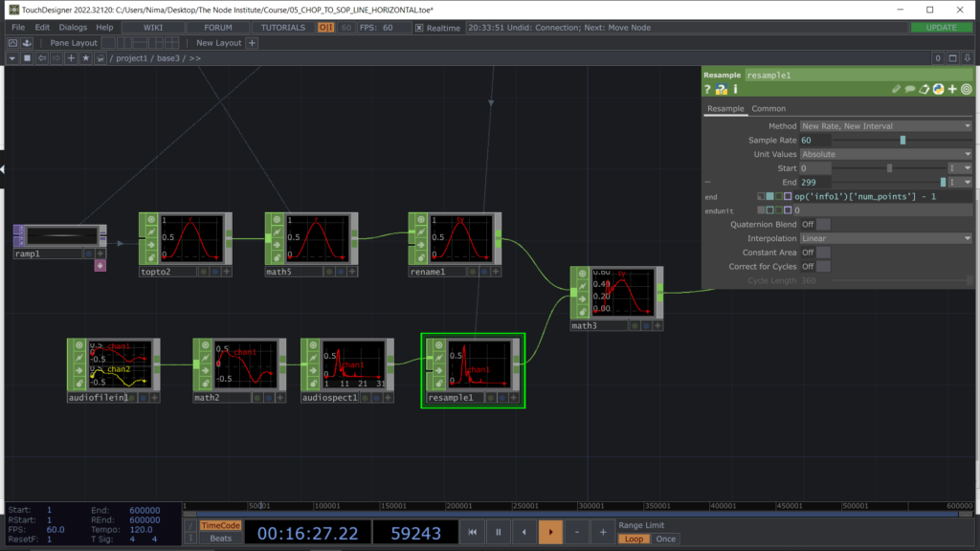Open the FORUM link button
This screenshot has width=980, height=551.
tap(218, 28)
